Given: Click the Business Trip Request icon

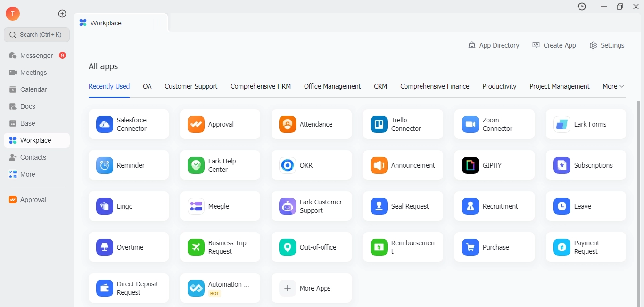Looking at the screenshot, I should coord(196,247).
